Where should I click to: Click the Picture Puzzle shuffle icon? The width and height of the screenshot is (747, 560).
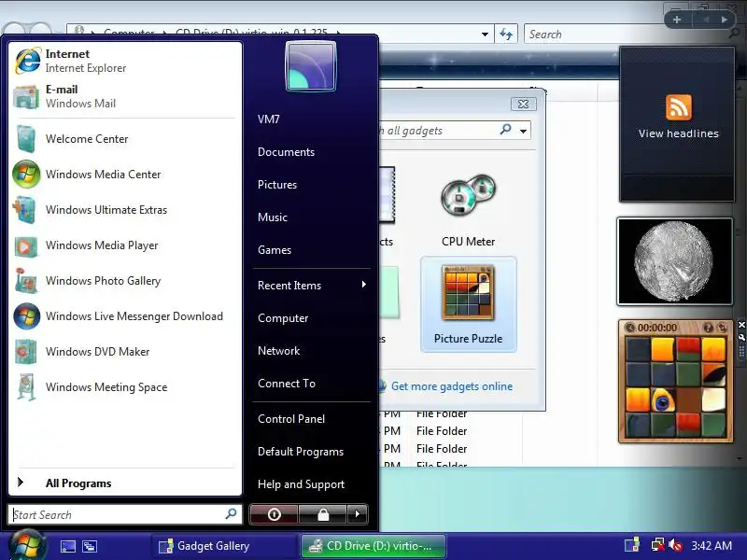click(x=722, y=328)
